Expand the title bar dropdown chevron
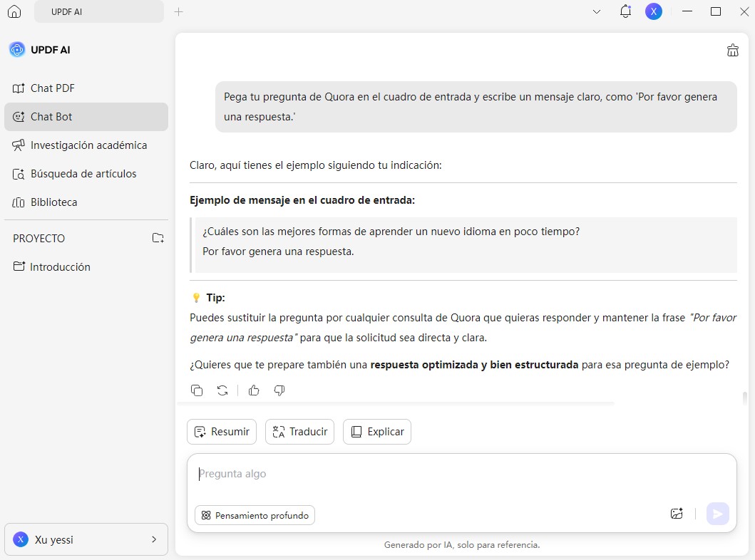Viewport: 755px width, 560px height. click(x=597, y=11)
